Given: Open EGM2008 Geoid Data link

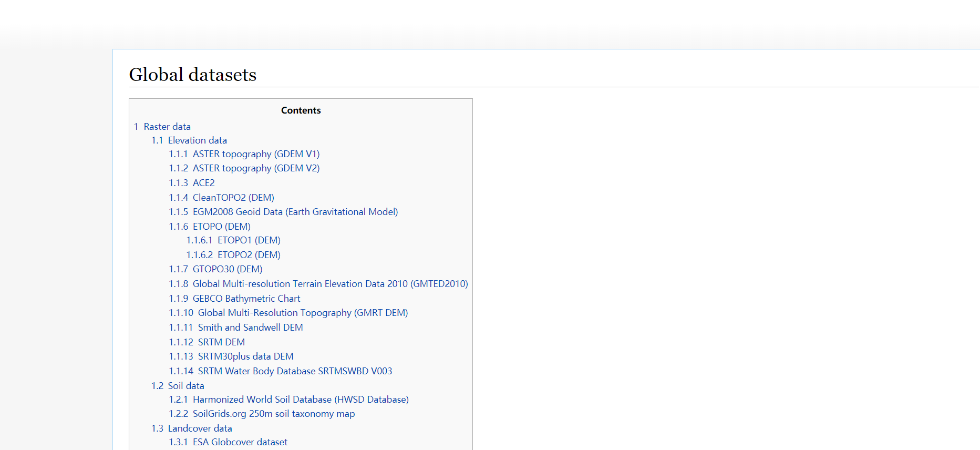Looking at the screenshot, I should click(x=295, y=212).
